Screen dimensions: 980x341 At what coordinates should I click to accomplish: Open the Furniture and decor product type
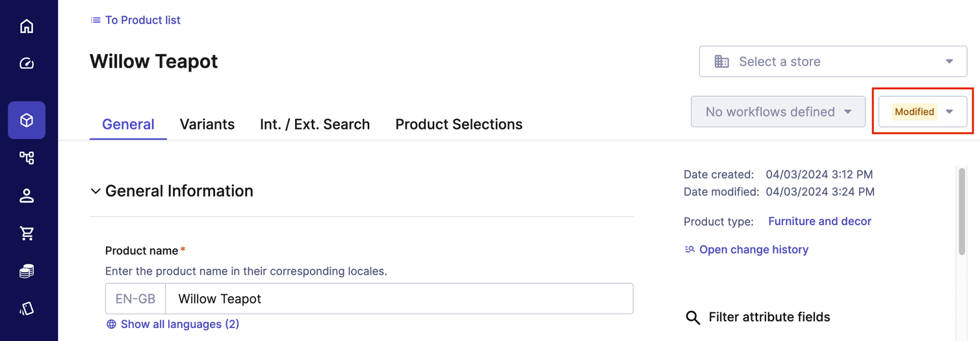point(819,221)
